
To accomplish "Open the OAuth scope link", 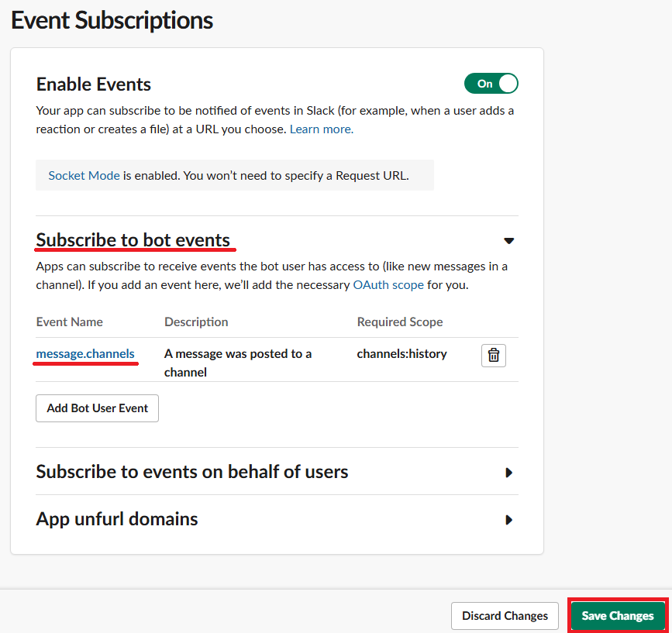I will 388,284.
